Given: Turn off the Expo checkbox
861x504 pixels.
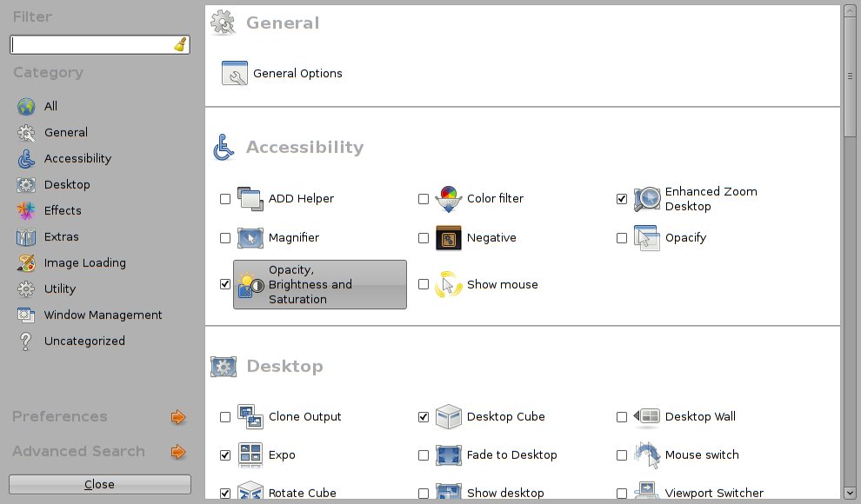Looking at the screenshot, I should tap(225, 455).
